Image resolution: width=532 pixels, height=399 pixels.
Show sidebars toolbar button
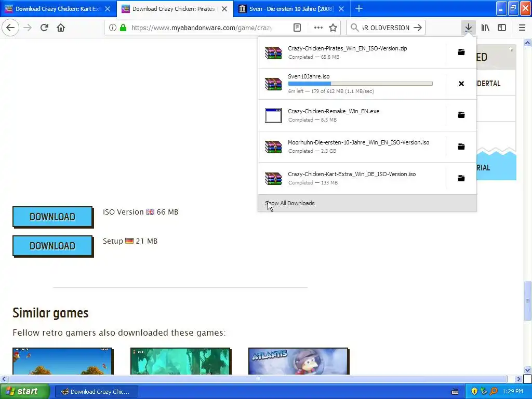tap(502, 28)
